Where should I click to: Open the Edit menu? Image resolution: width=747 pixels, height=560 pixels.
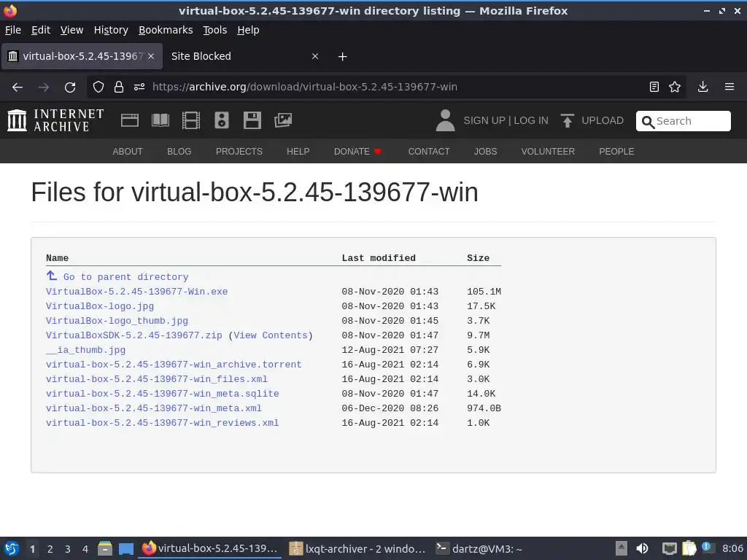click(41, 30)
